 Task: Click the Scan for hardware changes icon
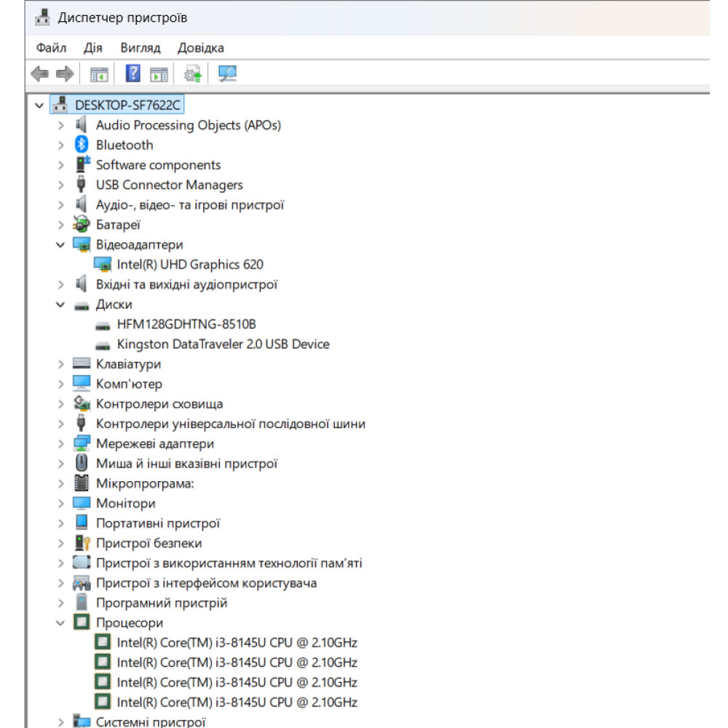228,74
